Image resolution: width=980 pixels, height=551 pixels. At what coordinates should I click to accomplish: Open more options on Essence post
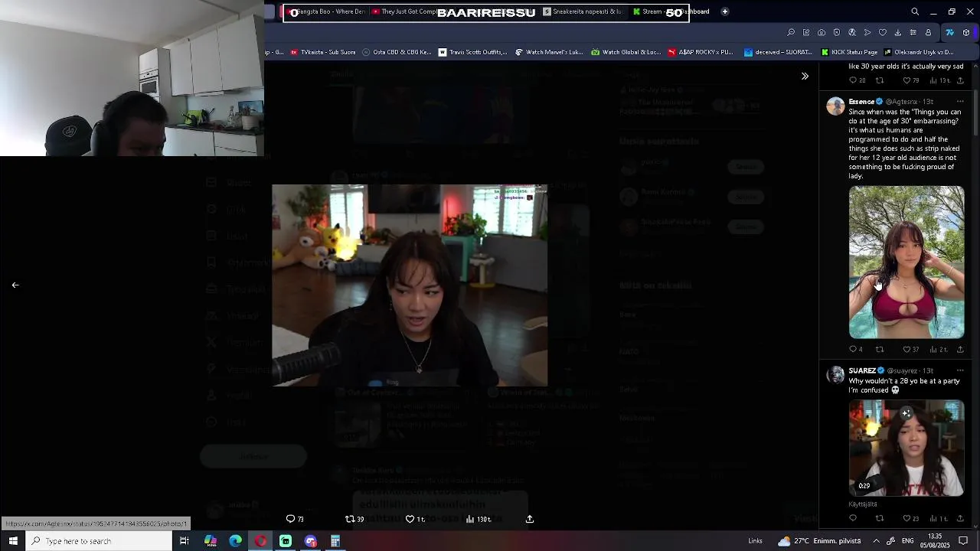960,102
